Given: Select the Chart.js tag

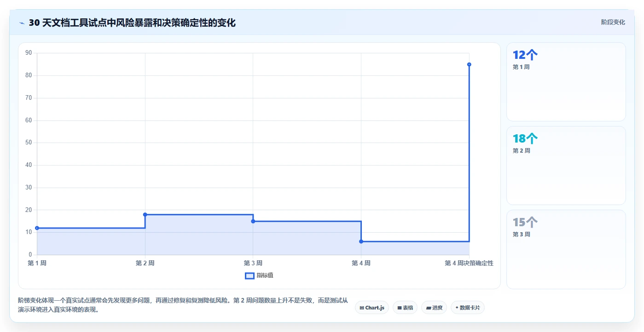Looking at the screenshot, I should point(372,308).
